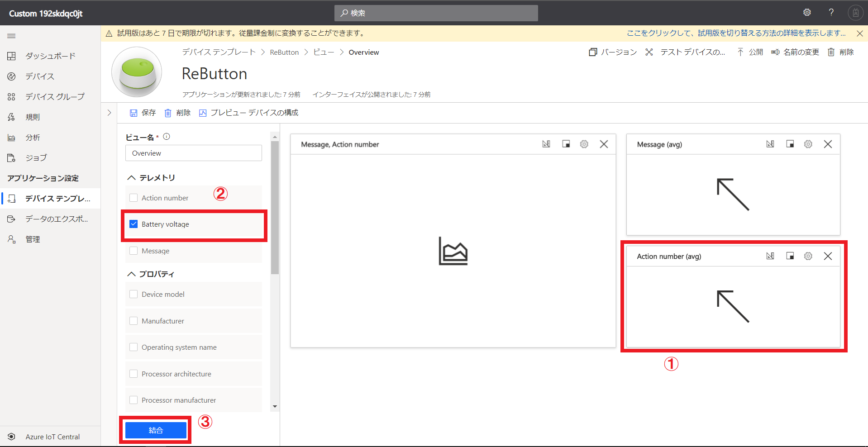Click the field list scrollbar down arrow

275,406
